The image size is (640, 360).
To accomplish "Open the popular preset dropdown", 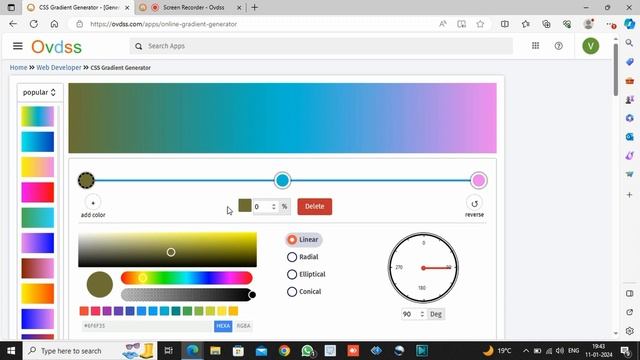I will coord(40,92).
